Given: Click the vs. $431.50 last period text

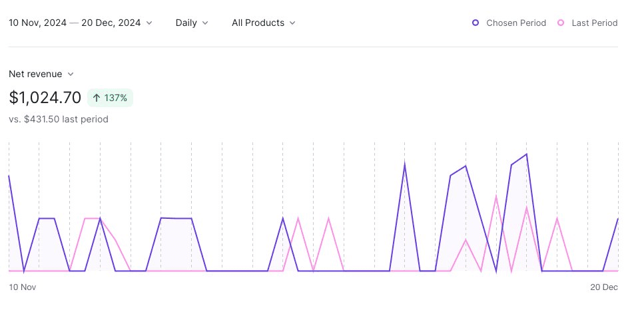Looking at the screenshot, I should pyautogui.click(x=59, y=119).
